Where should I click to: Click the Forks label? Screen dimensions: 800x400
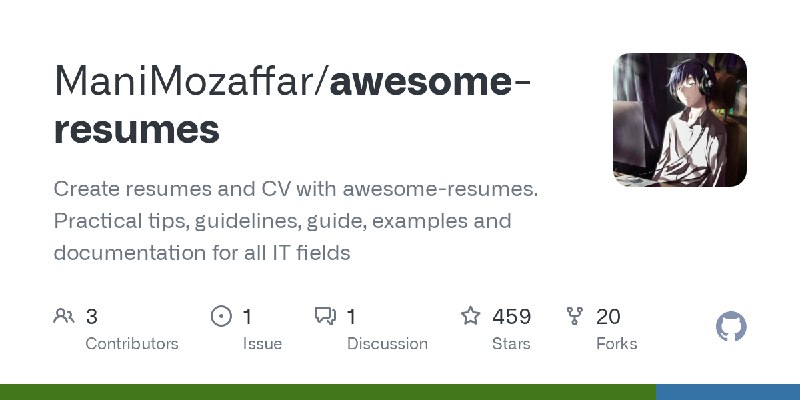[616, 344]
